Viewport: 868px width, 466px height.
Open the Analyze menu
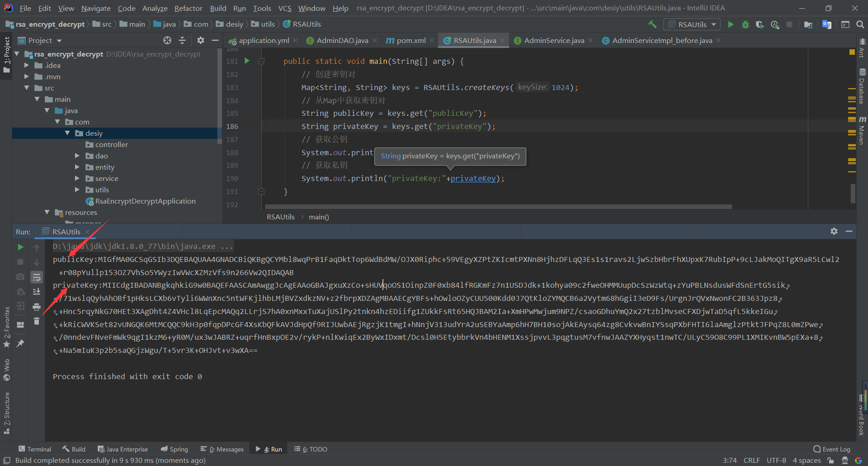click(155, 8)
